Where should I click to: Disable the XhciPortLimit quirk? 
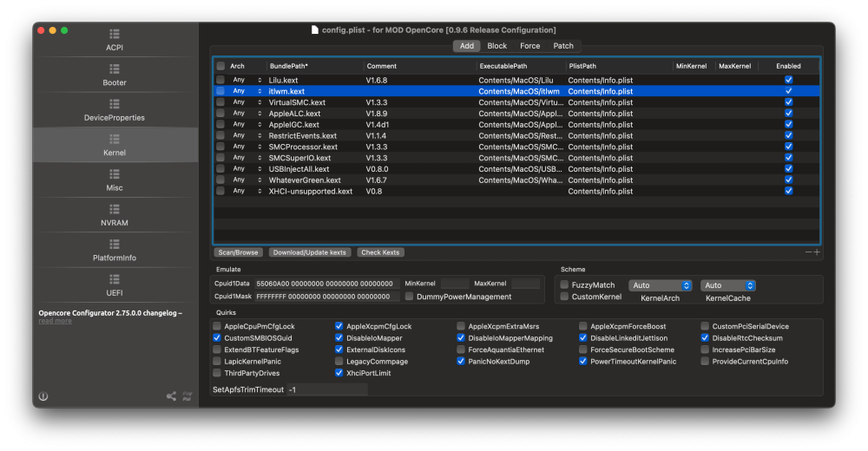pyautogui.click(x=339, y=373)
